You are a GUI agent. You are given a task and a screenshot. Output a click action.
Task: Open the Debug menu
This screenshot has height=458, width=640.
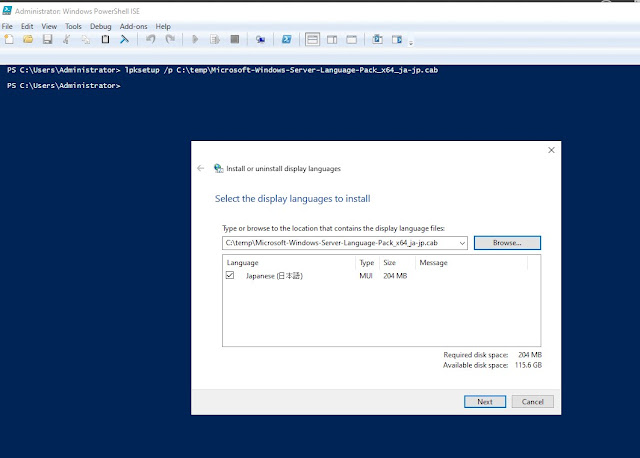pyautogui.click(x=100, y=27)
